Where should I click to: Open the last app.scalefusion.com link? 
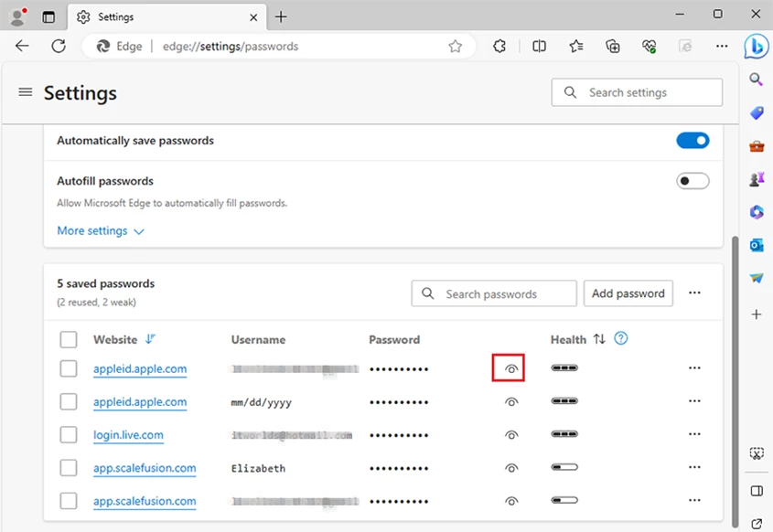coord(145,501)
